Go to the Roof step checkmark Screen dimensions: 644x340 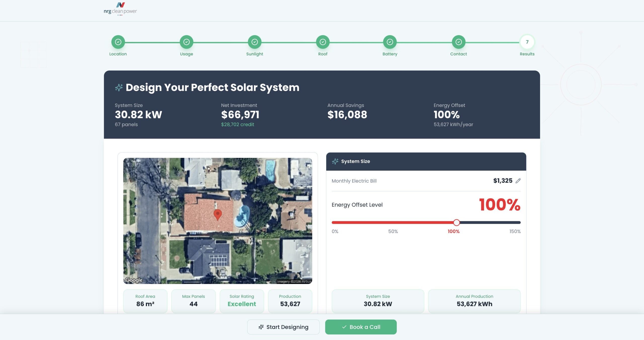click(323, 42)
